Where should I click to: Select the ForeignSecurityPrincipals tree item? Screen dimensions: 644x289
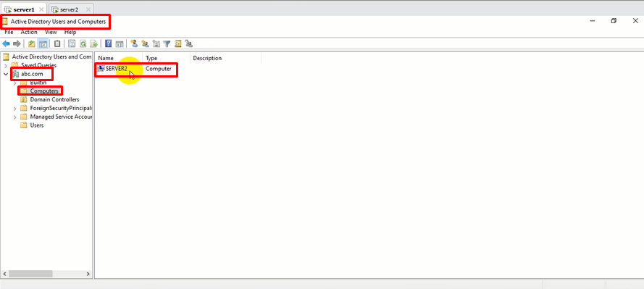click(61, 109)
